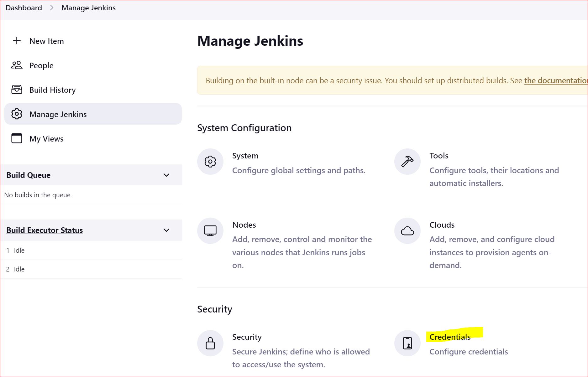Viewport: 588px width, 377px height.
Task: Collapse the Build Queue section
Action: (166, 175)
